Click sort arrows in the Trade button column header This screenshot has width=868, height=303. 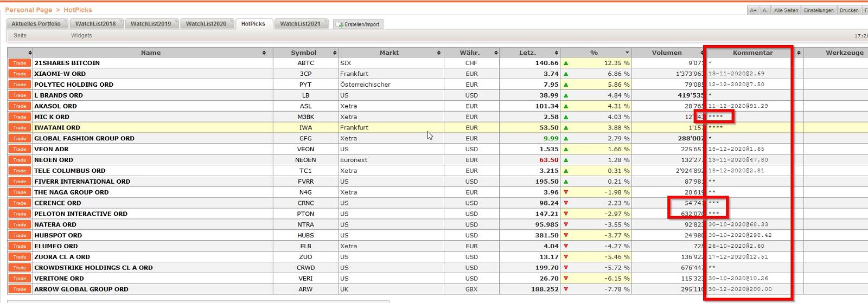(x=30, y=53)
